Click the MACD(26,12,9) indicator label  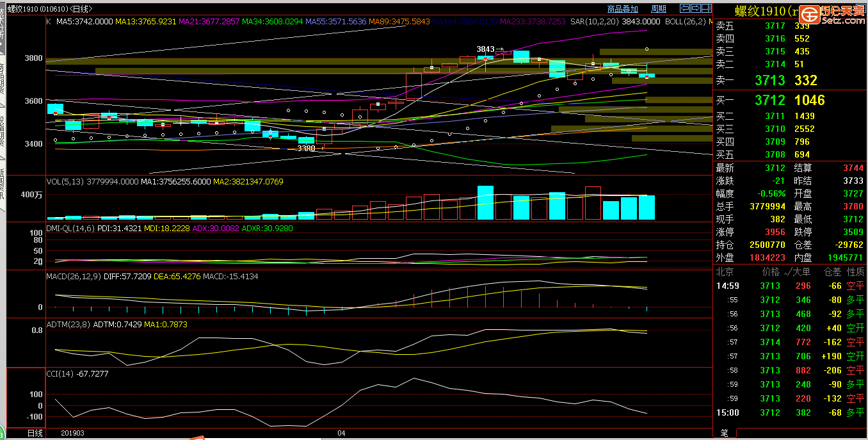click(73, 277)
